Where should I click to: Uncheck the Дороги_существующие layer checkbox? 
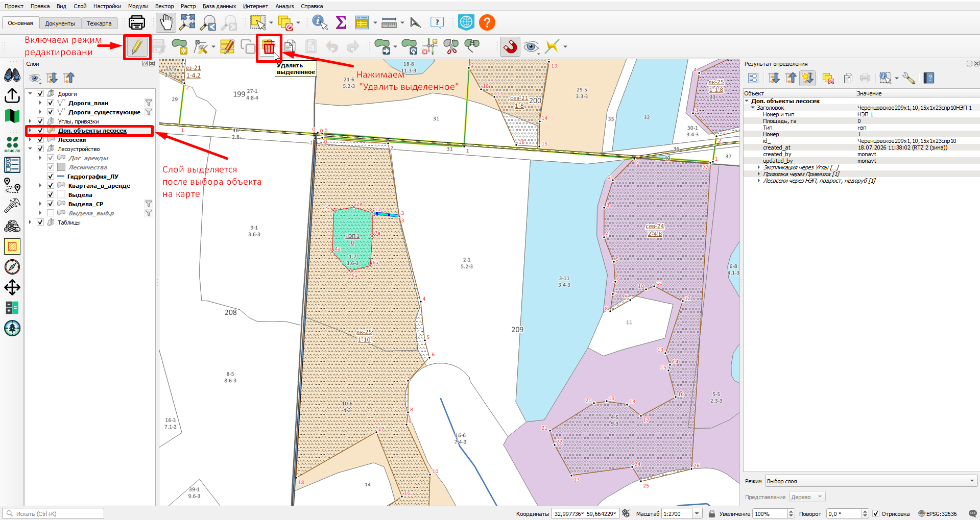(51, 112)
